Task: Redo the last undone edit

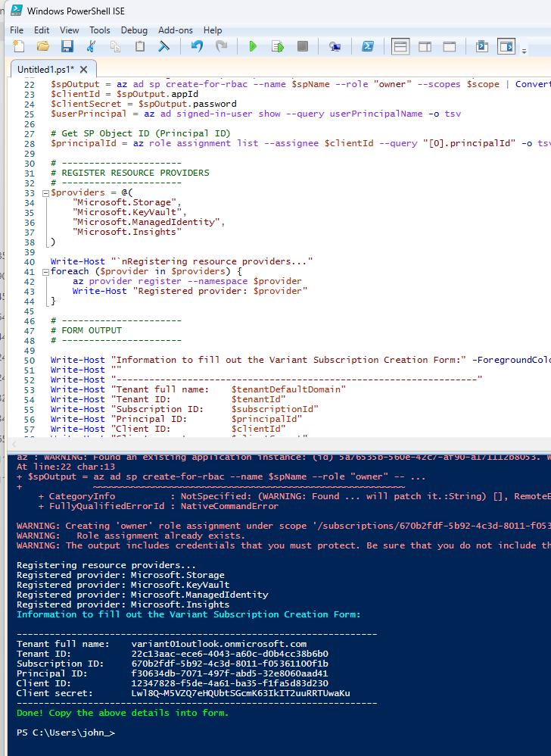Action: (x=221, y=46)
